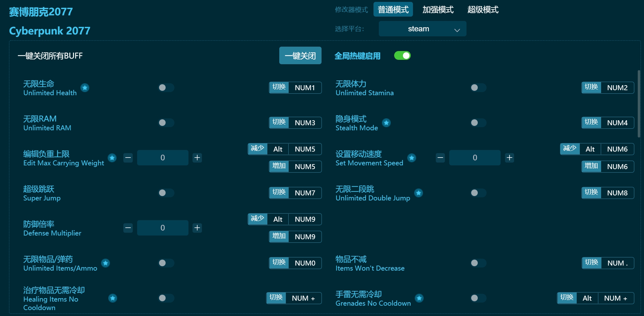Increase Movement Speed with plus button
The height and width of the screenshot is (316, 644).
510,158
